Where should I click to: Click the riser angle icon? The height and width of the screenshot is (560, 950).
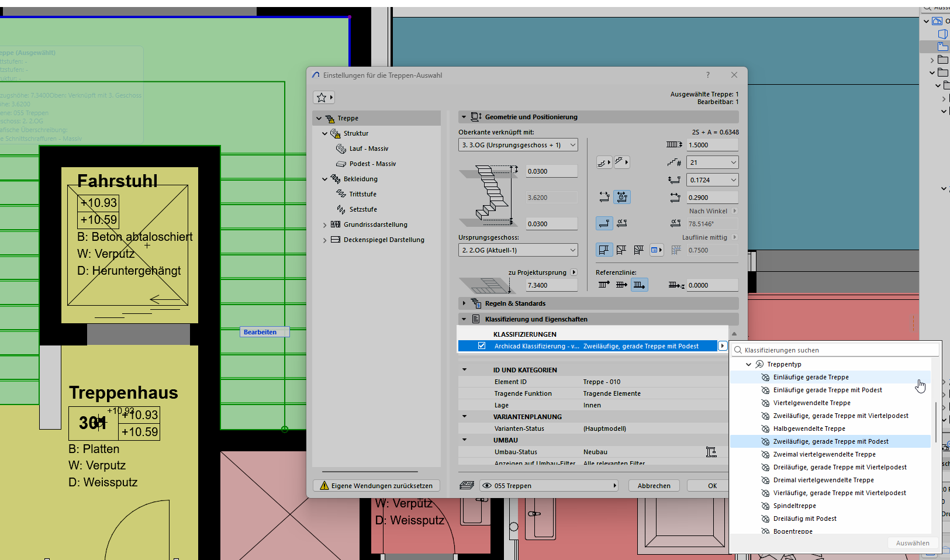[622, 223]
